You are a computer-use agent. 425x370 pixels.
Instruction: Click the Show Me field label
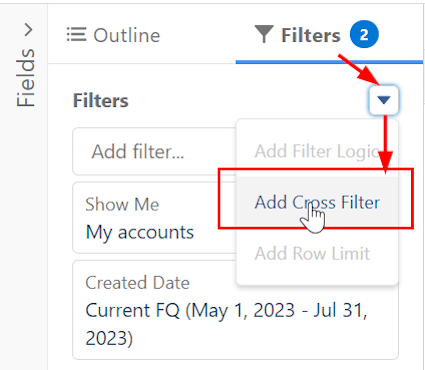pyautogui.click(x=122, y=204)
